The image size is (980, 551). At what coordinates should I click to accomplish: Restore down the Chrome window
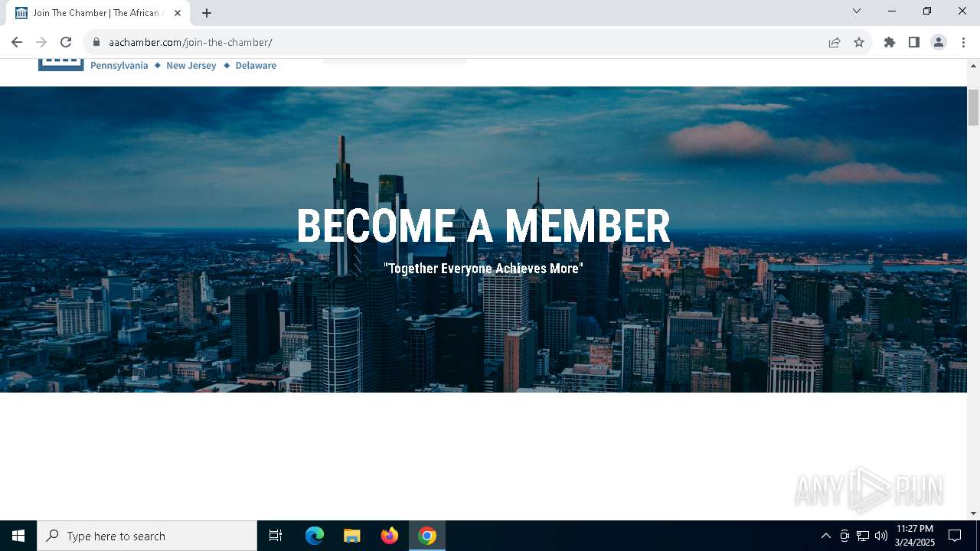(927, 11)
